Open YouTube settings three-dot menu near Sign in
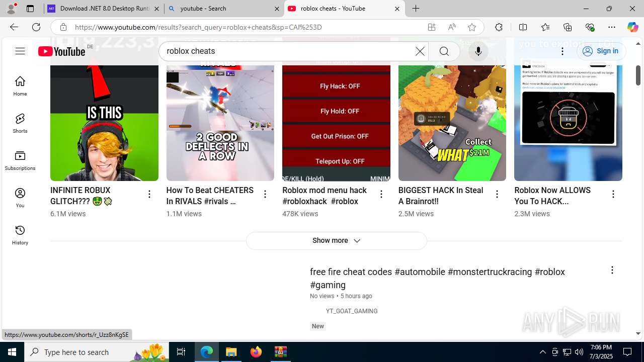 pyautogui.click(x=562, y=51)
